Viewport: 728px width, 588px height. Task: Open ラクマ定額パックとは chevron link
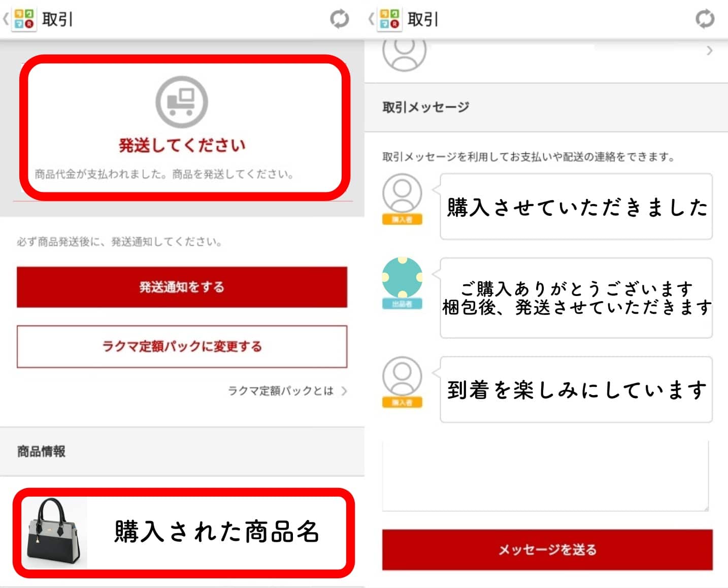click(287, 390)
